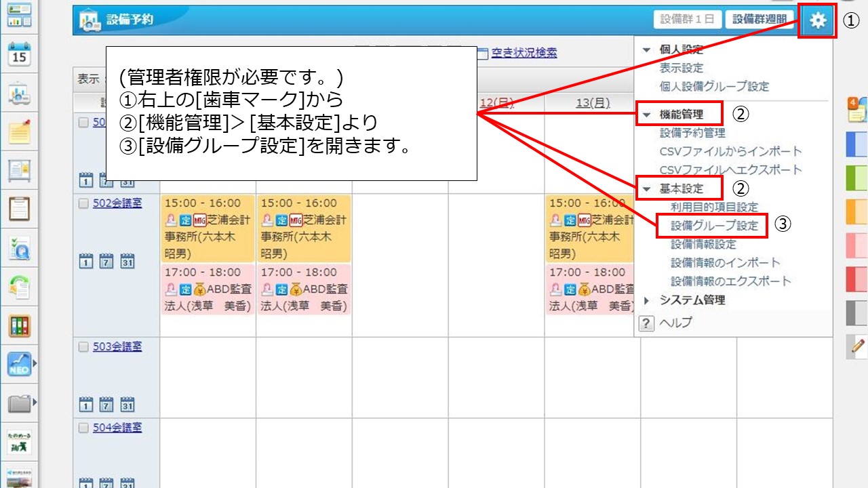Open 表示設定 in the settings menu
Viewport: 868px width, 488px height.
682,68
